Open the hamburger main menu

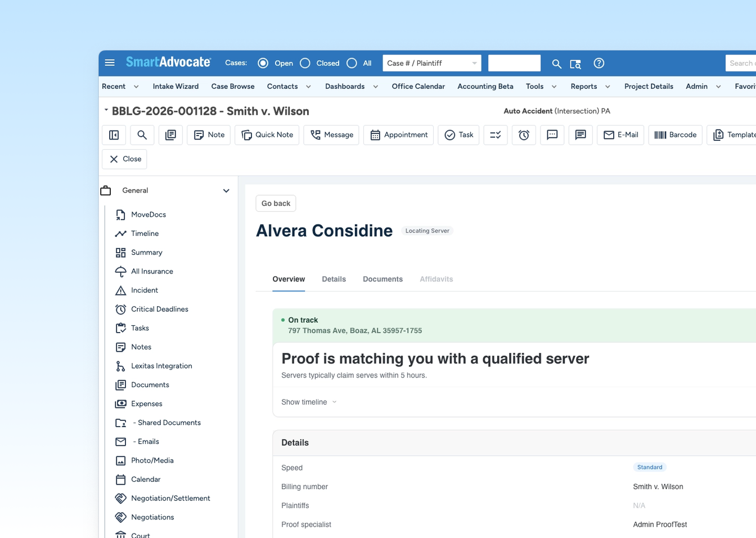coord(110,63)
